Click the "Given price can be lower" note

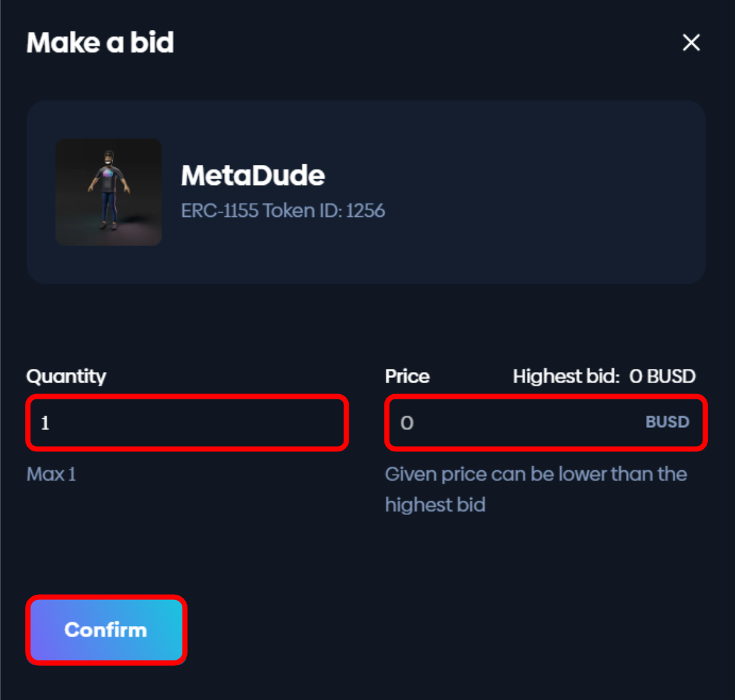pyautogui.click(x=536, y=475)
